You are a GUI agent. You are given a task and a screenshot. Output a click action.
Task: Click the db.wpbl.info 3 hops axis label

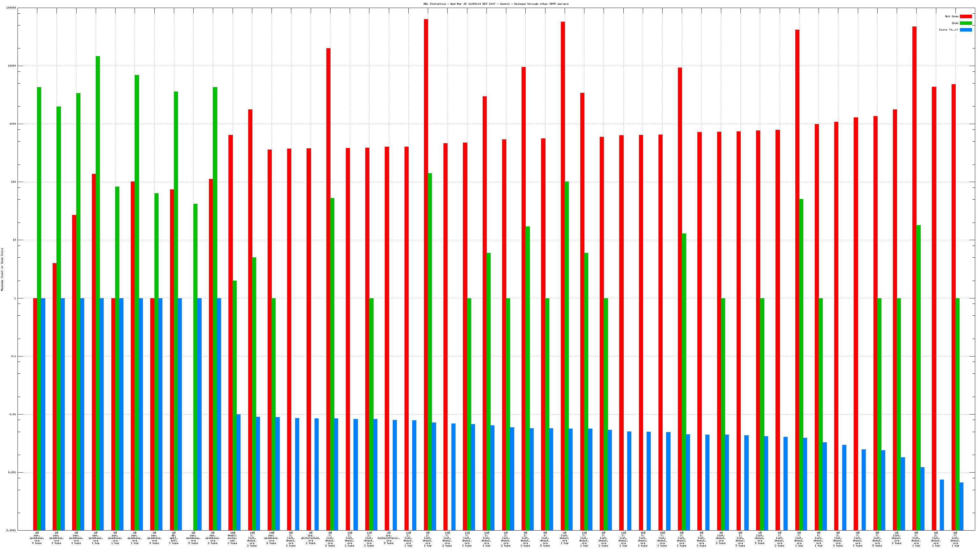(174, 538)
